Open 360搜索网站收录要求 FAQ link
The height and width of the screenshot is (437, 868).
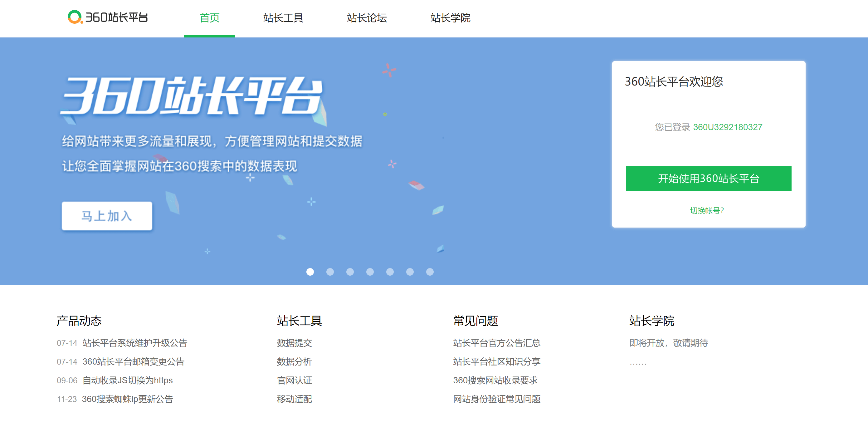tap(495, 381)
